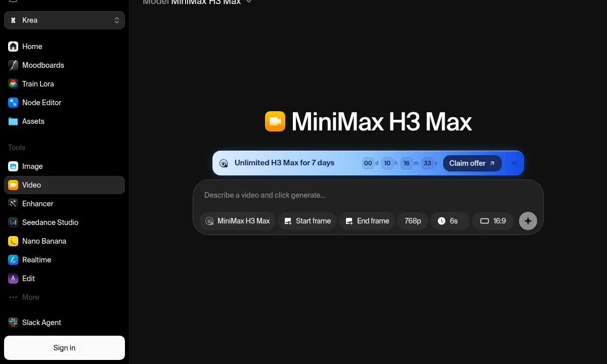Click the video description prompt field

368,195
